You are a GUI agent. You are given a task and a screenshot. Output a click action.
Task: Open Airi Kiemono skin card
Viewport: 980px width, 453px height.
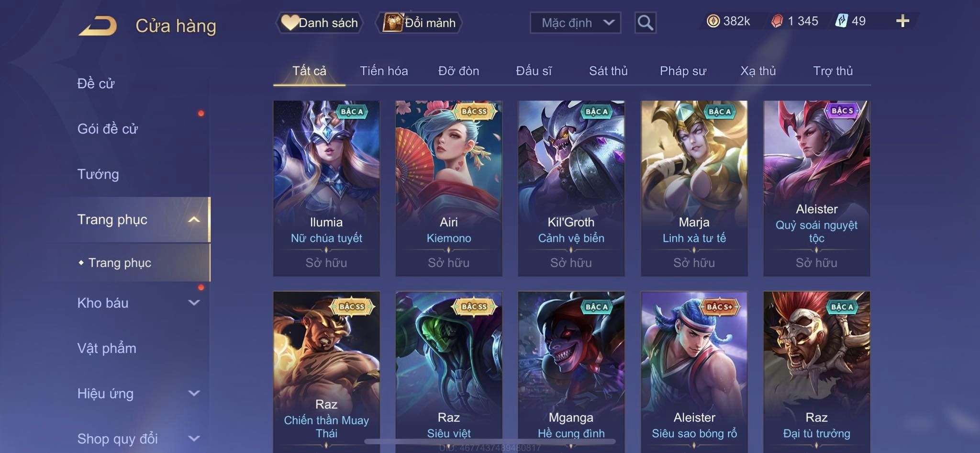(449, 188)
